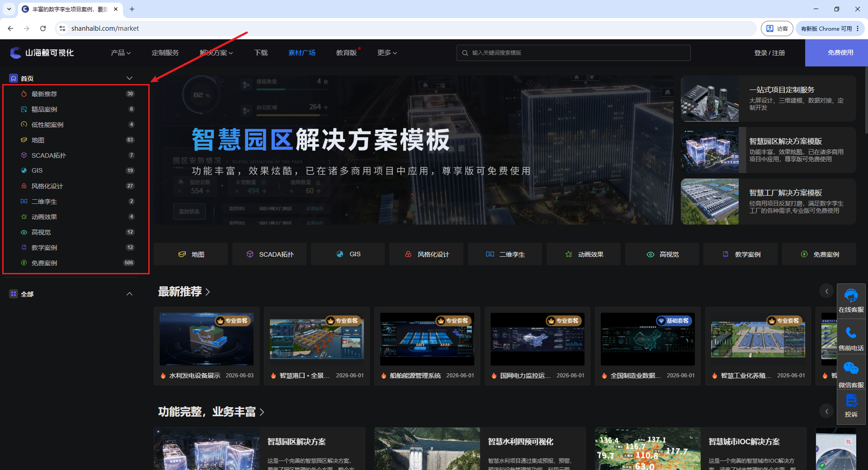Select the 免费案例 category tab
868x470 pixels.
819,254
